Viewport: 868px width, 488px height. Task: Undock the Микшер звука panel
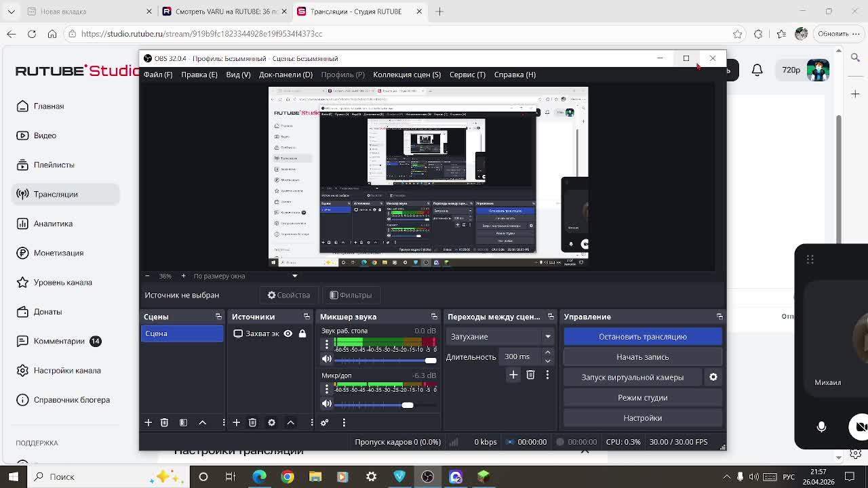click(434, 317)
